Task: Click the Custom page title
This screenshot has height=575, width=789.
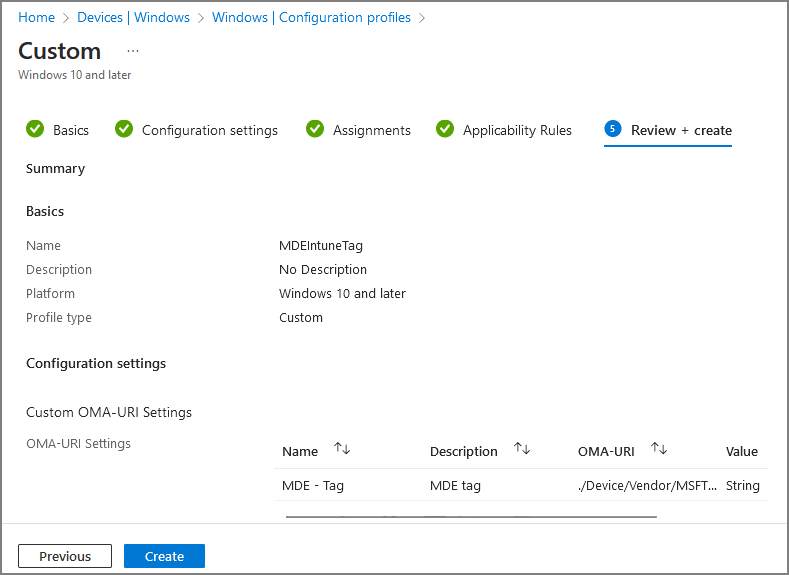Action: point(59,51)
